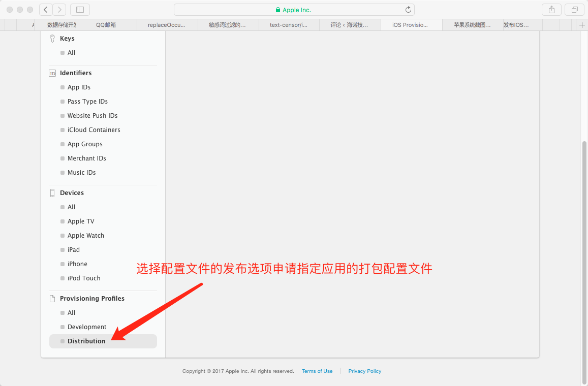Click the Identifiers ID icon
Viewport: 588px width, 386px height.
[x=52, y=73]
